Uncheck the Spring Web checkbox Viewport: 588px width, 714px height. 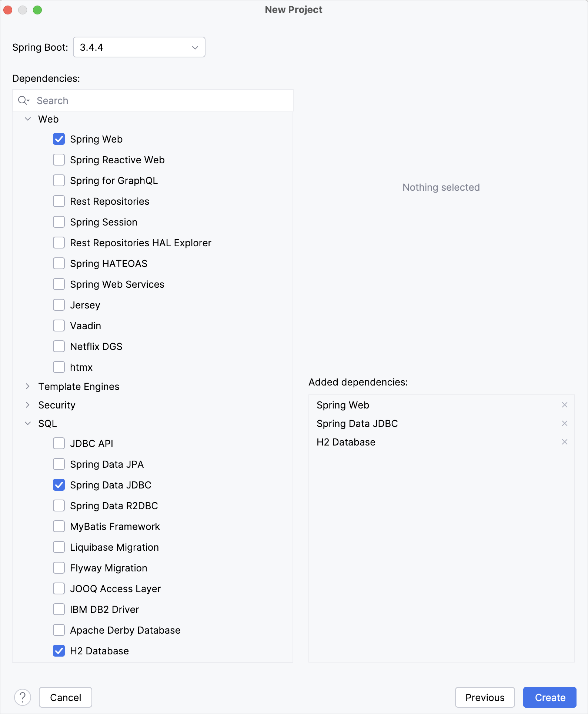(59, 139)
